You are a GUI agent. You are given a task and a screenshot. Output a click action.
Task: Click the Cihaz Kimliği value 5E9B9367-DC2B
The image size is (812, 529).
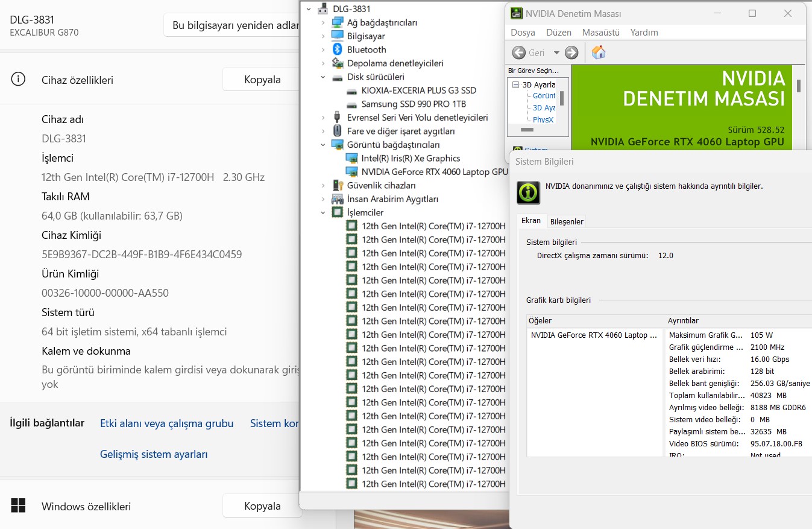(x=142, y=255)
